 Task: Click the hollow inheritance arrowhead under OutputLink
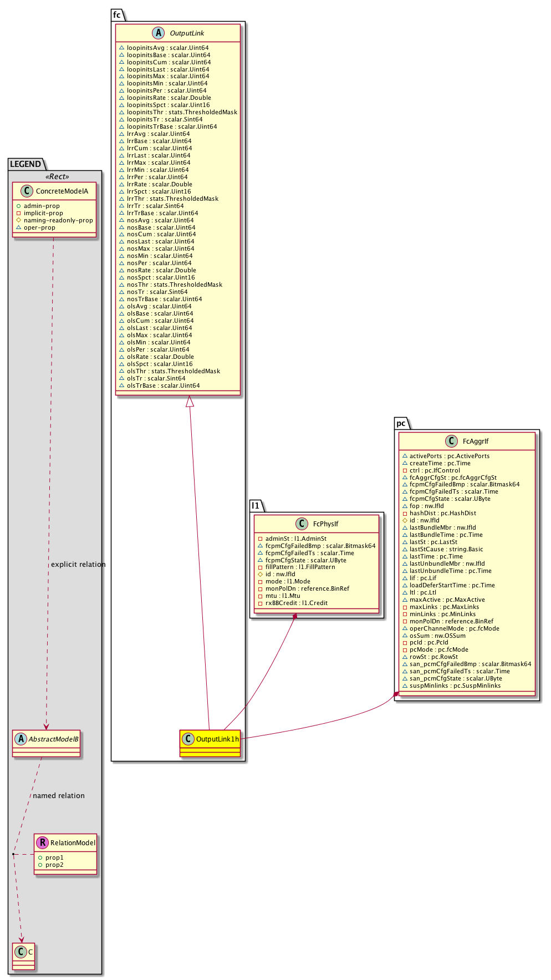[190, 402]
